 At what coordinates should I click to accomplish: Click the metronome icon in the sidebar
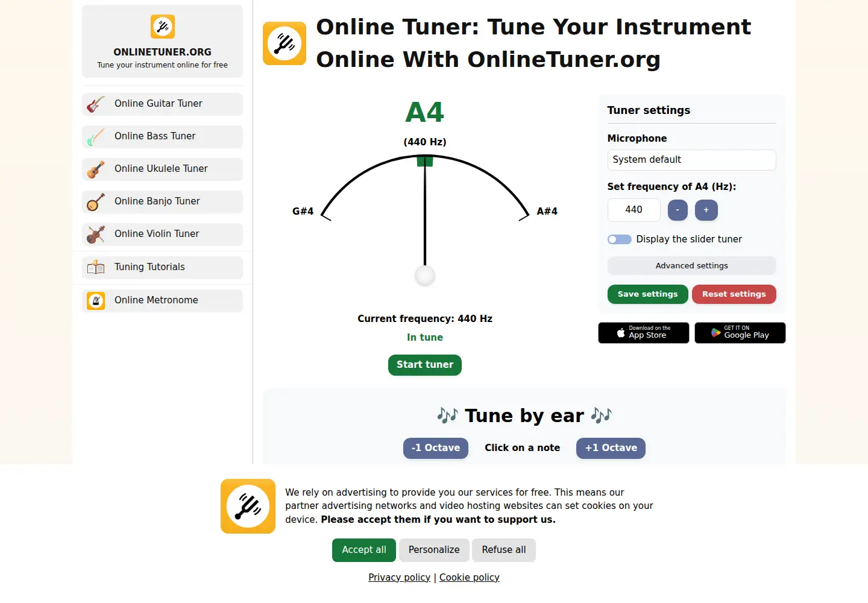click(96, 301)
